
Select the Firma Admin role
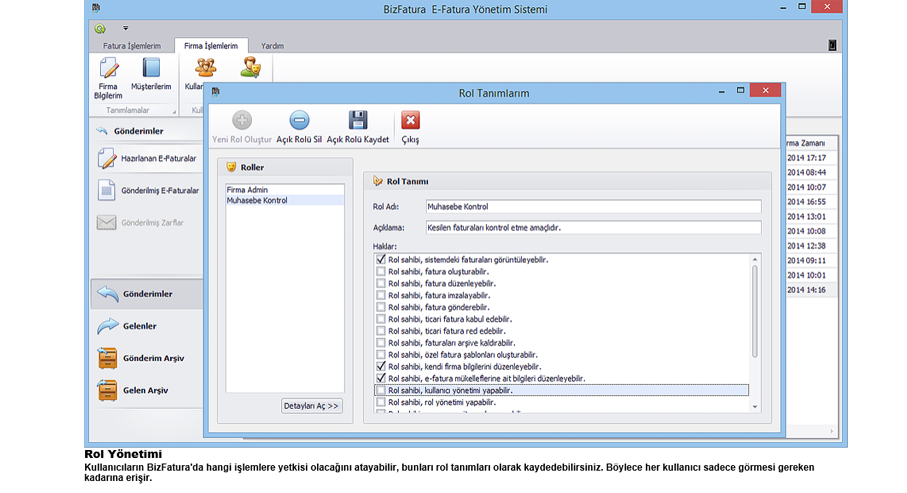247,189
